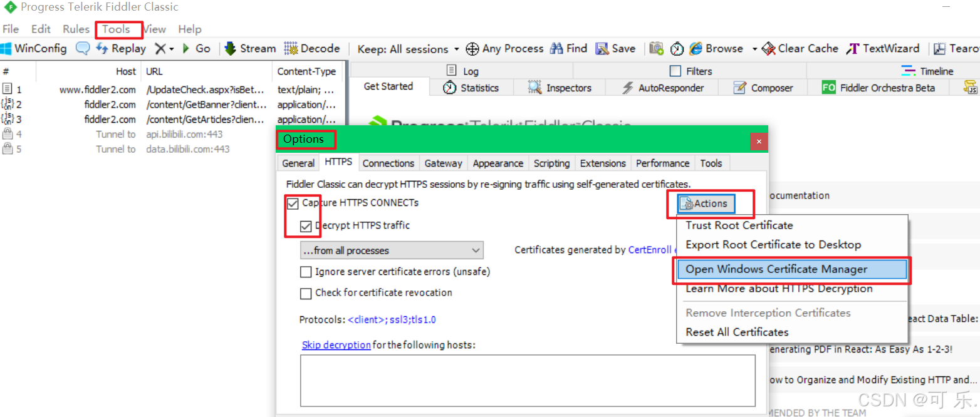The width and height of the screenshot is (980, 417).
Task: Sort sessions by Host column header
Action: [x=88, y=71]
